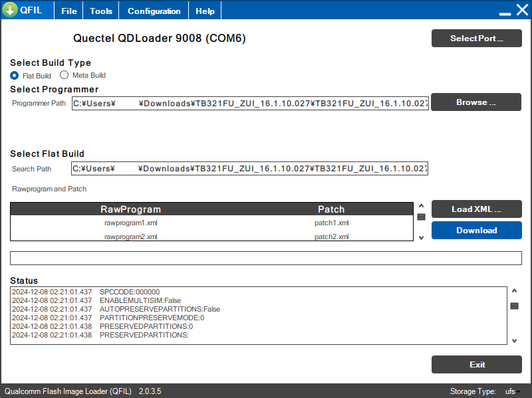Image resolution: width=532 pixels, height=398 pixels.
Task: Select rawprogram2.xml in the table
Action: click(x=130, y=237)
